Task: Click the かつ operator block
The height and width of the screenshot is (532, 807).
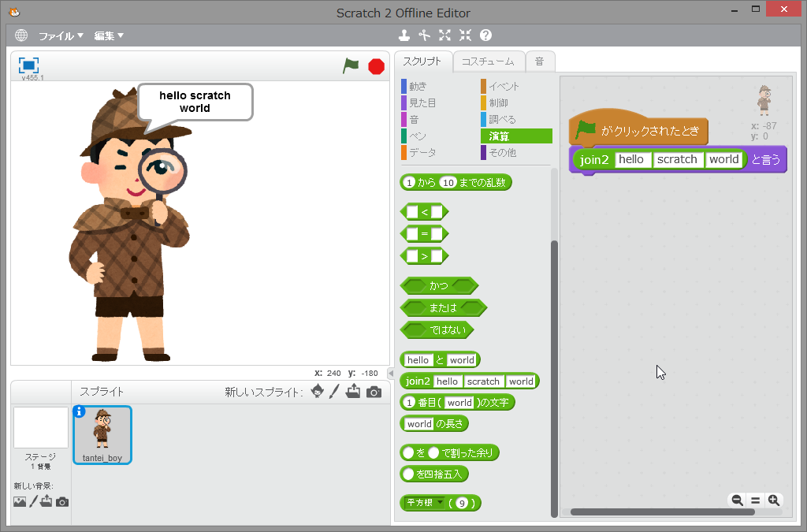Action: [439, 285]
